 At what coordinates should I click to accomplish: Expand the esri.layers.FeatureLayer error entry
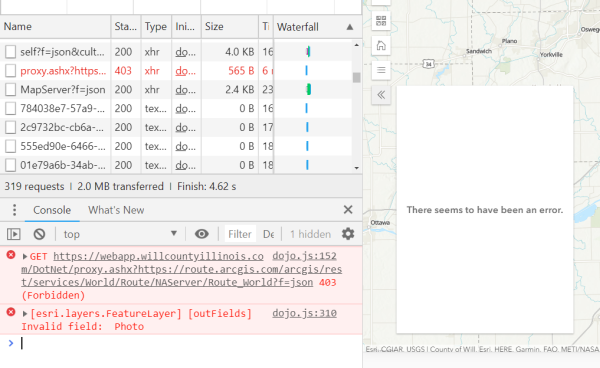click(x=25, y=314)
